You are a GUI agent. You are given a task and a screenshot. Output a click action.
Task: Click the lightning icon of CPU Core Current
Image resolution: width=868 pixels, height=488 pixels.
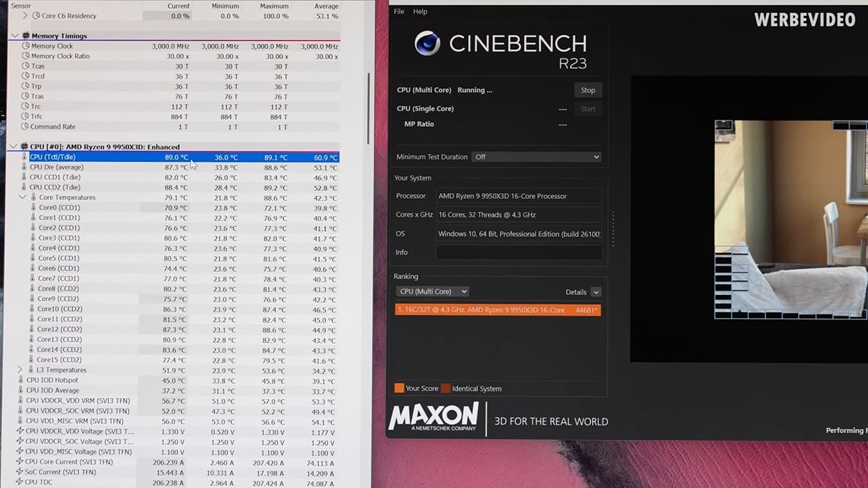tap(20, 462)
